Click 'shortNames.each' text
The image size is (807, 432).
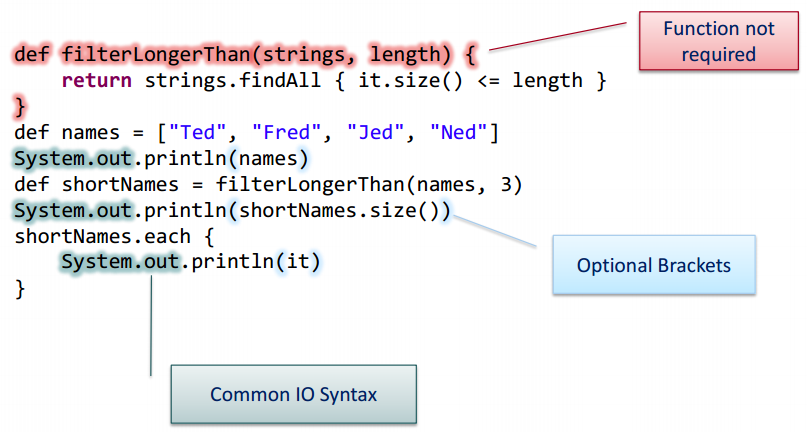tap(102, 236)
